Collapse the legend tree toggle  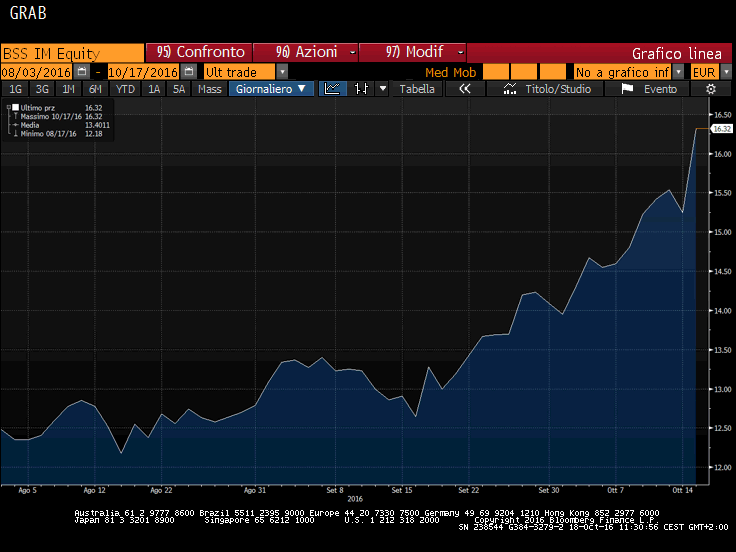8,107
